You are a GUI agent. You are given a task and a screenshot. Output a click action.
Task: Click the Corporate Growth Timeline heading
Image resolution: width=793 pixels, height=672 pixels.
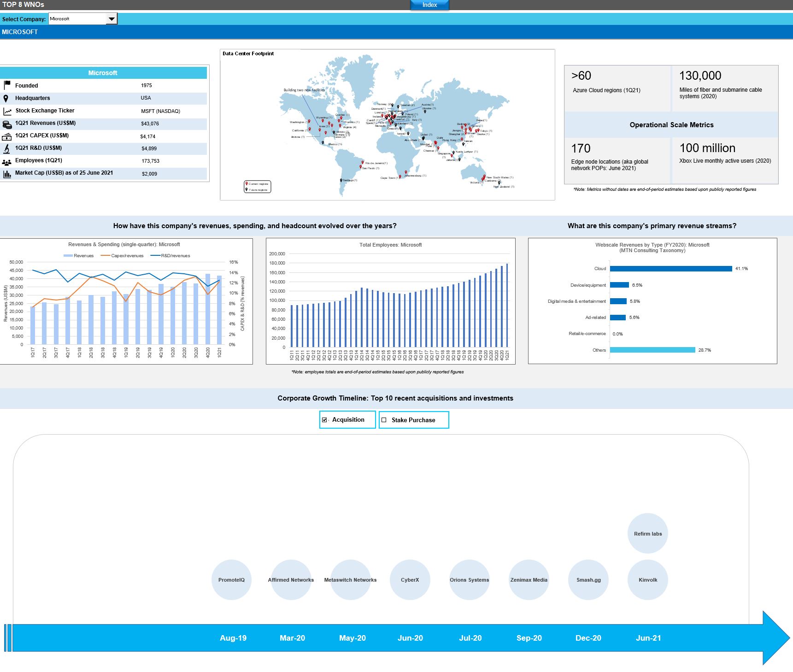pyautogui.click(x=395, y=398)
